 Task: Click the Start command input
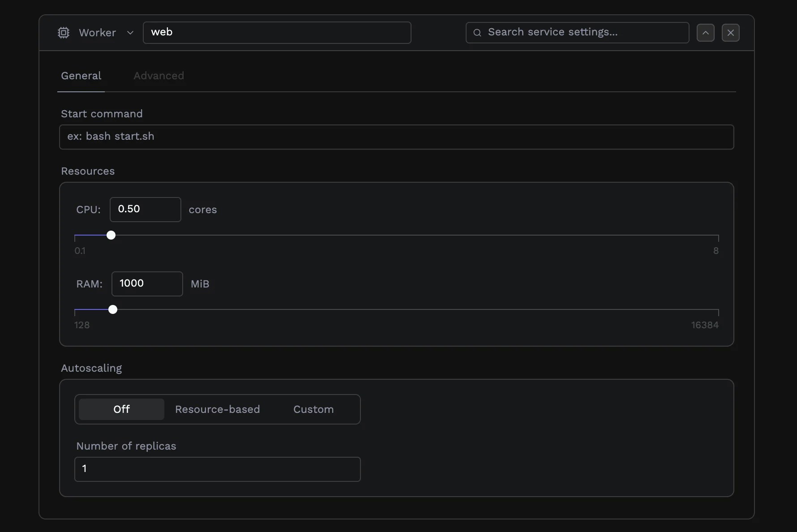tap(396, 137)
